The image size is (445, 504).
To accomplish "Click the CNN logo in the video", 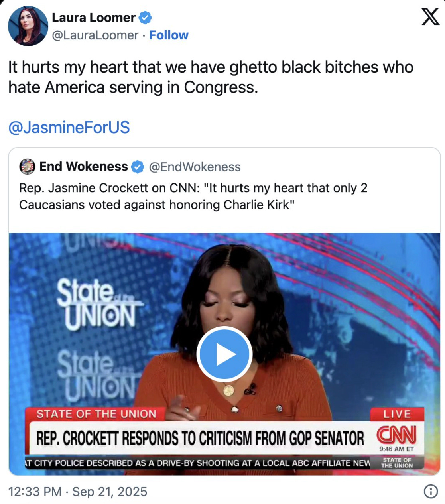I will tap(396, 435).
